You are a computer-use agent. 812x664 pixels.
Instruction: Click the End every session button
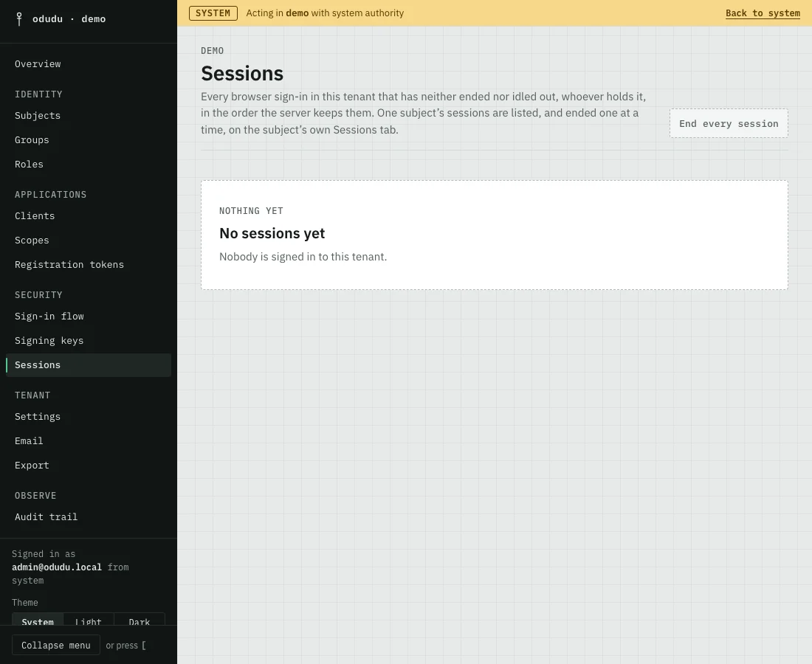(729, 124)
